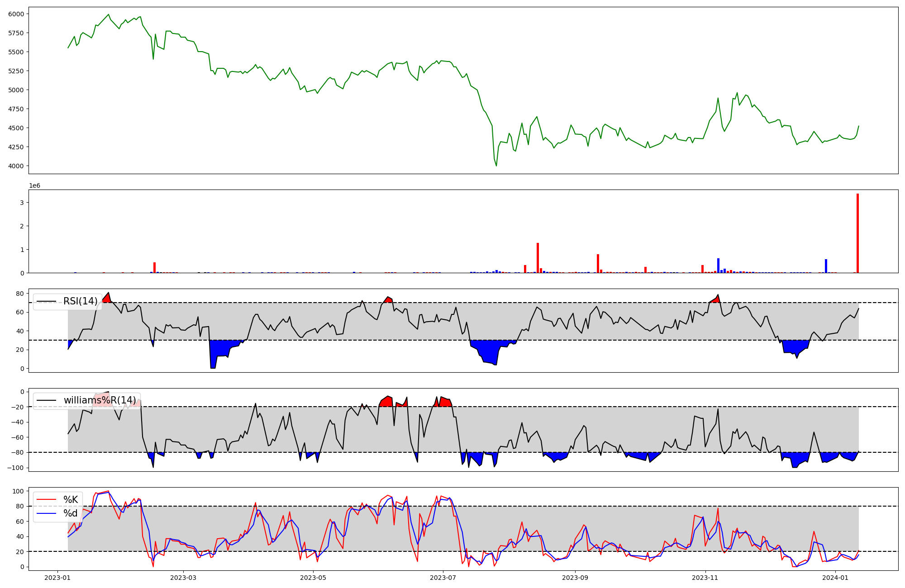Click the 1e6 volume scale label
The image size is (905, 588).
coord(35,186)
